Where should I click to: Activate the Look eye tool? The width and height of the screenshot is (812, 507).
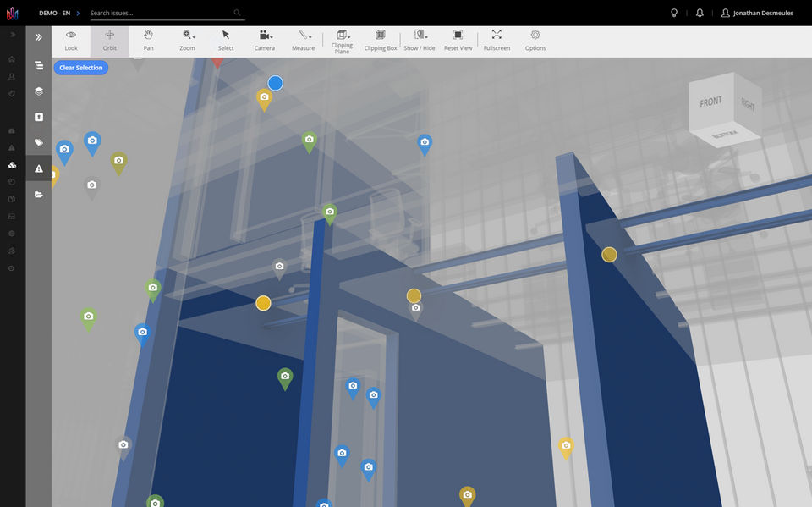pyautogui.click(x=71, y=41)
